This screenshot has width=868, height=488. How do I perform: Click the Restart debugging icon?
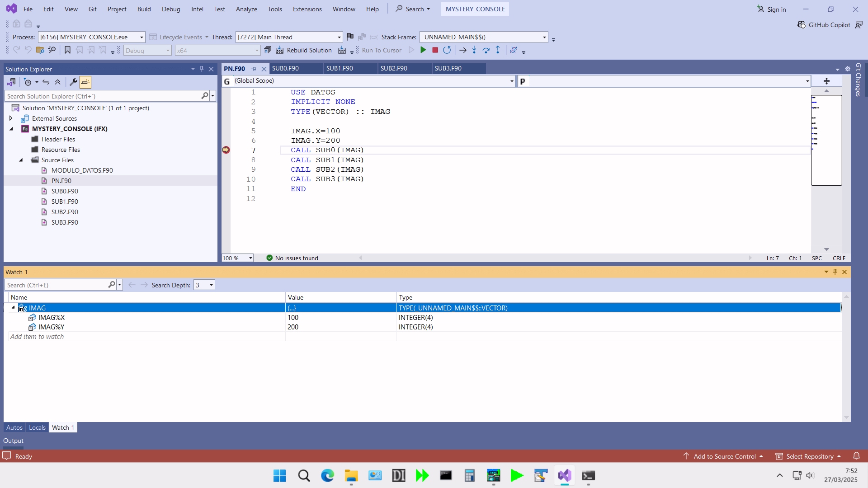coord(447,50)
